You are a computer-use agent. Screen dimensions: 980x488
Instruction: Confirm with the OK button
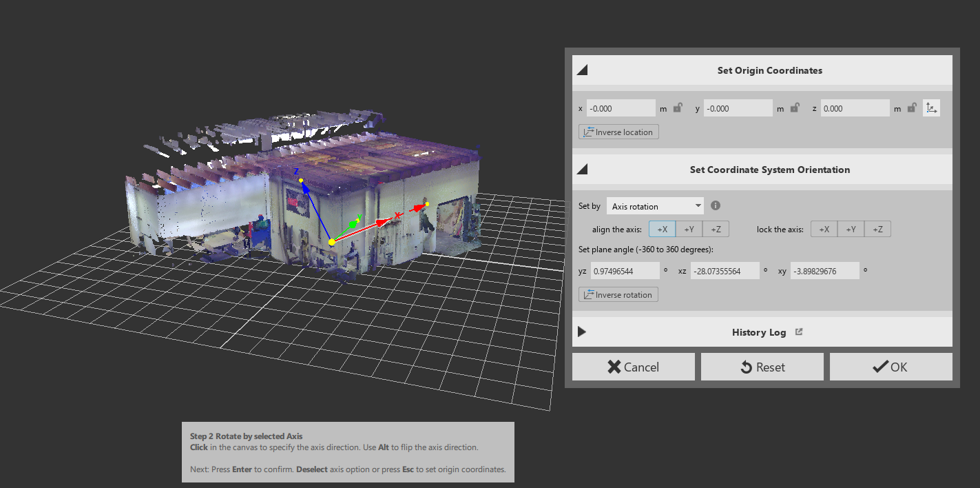click(x=891, y=367)
